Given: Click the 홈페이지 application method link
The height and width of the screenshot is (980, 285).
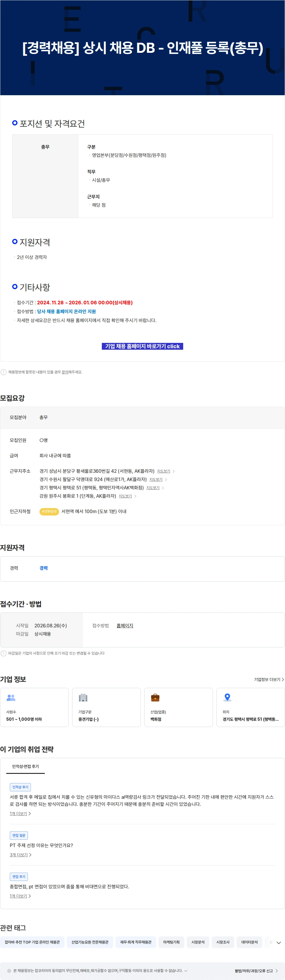Looking at the screenshot, I should [125, 626].
